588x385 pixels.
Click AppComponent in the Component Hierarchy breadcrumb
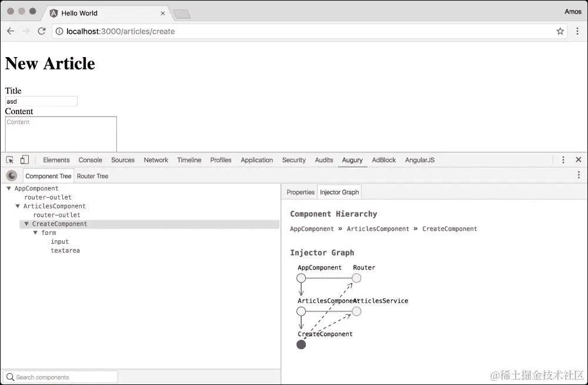[312, 229]
